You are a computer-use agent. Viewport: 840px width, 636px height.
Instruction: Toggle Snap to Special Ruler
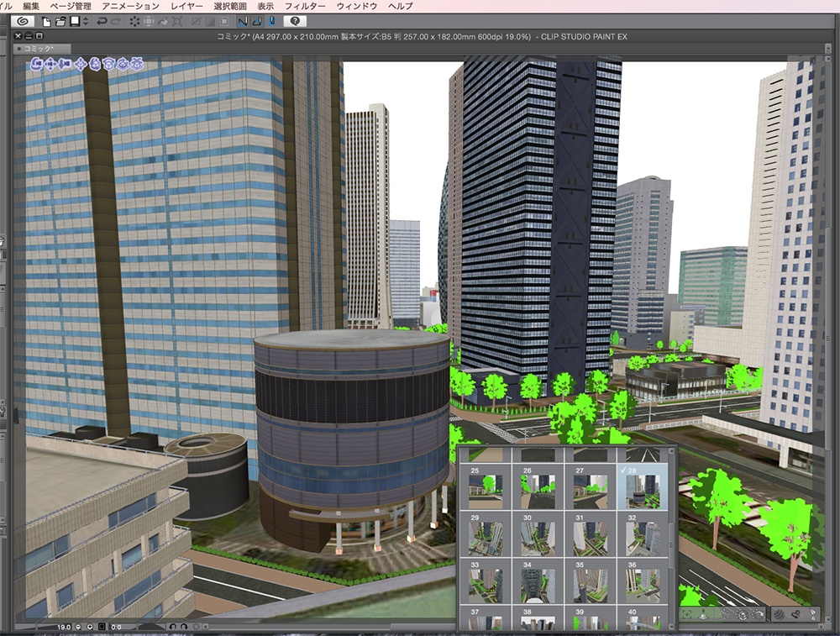pos(256,22)
